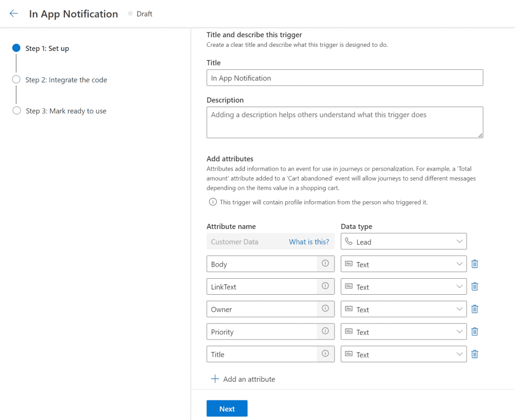Viewport: 515px width, 420px height.
Task: Click into the Description text area
Action: point(345,122)
